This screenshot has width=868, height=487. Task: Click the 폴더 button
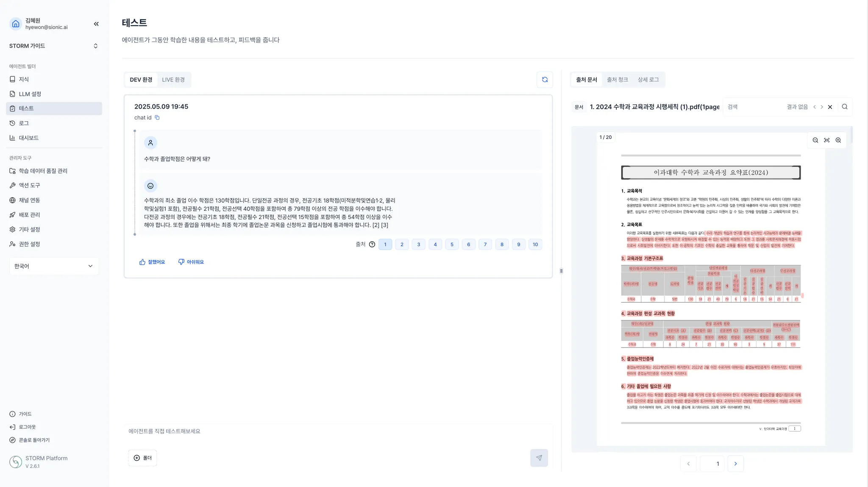point(142,458)
